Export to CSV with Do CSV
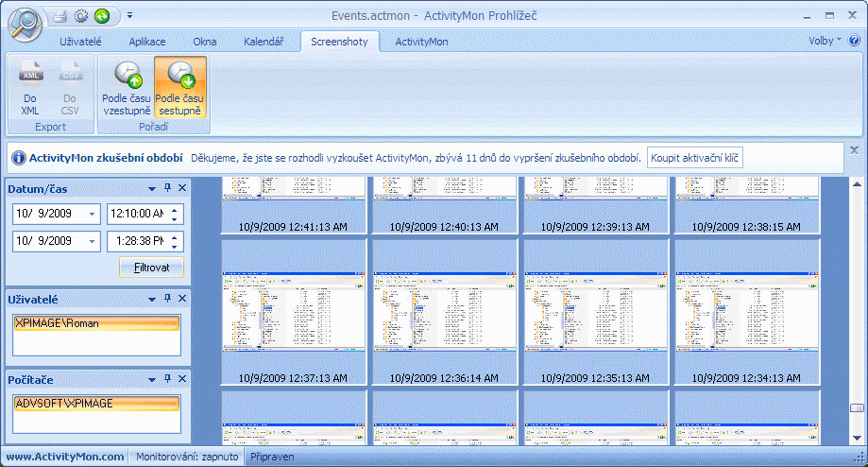 (x=70, y=87)
